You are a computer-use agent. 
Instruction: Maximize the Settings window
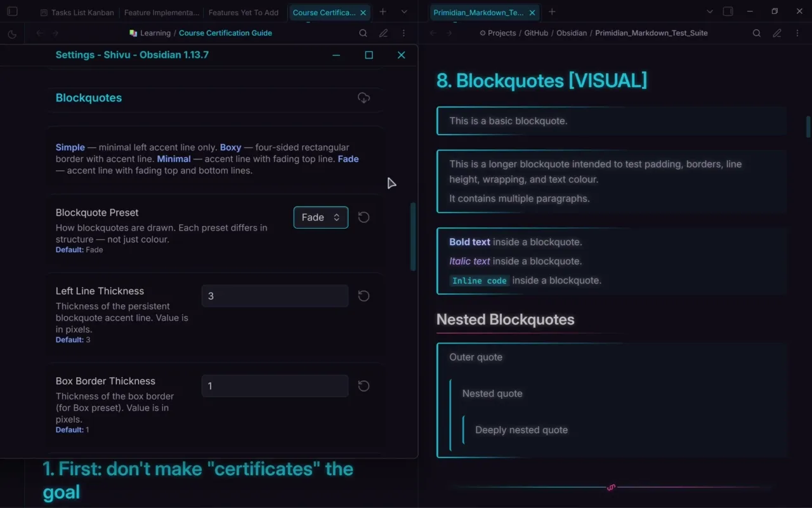[x=369, y=55]
